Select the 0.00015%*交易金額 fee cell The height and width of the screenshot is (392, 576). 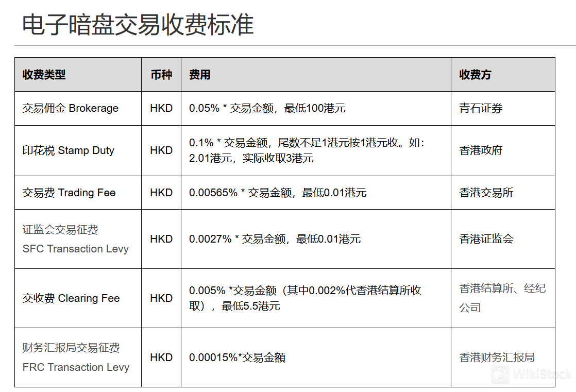238,357
